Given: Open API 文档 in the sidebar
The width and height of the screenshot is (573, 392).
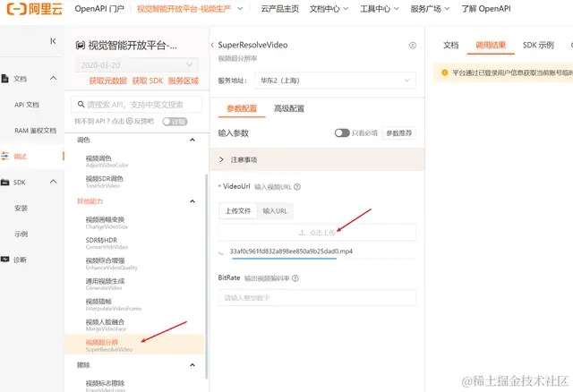Looking at the screenshot, I should 27,105.
